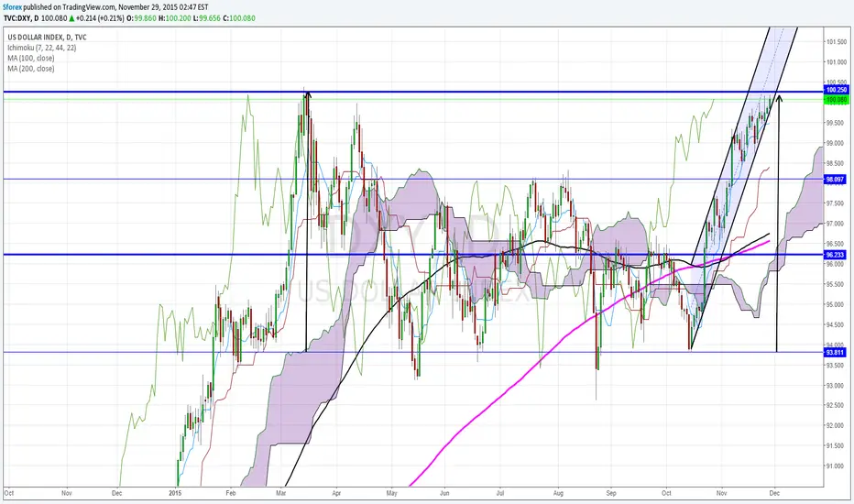Click the Aug label on time axis
This screenshot has width=854, height=504.
(558, 493)
